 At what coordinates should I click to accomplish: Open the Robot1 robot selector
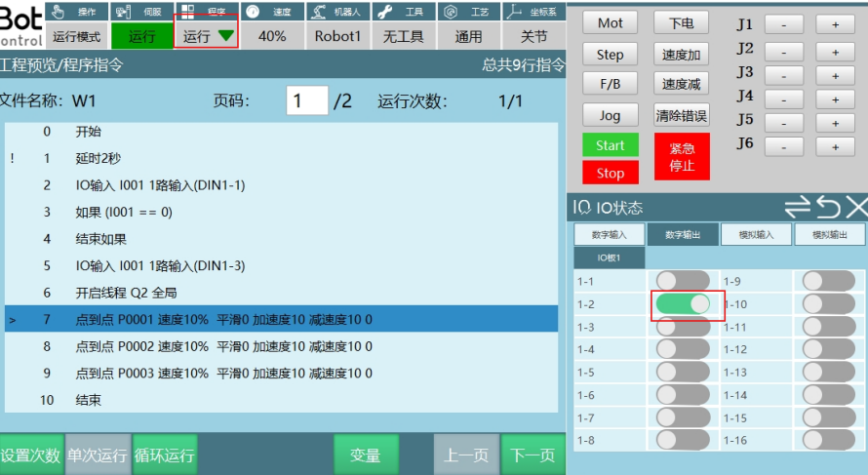click(337, 36)
